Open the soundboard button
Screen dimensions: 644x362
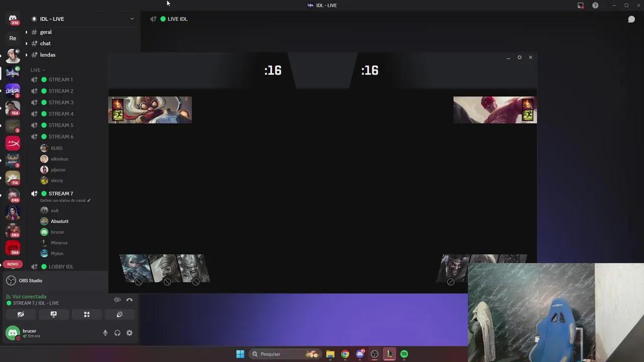coord(119,314)
